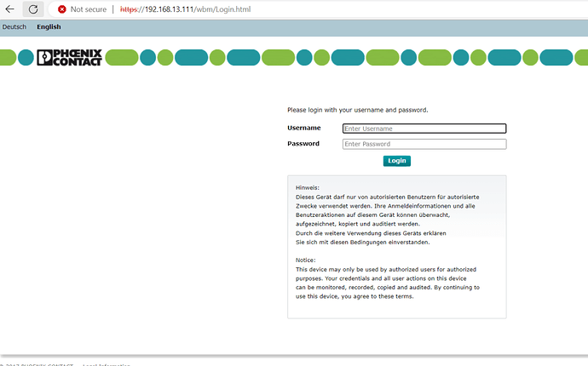Click the crossed-out https in the URL
The image size is (588, 366).
[129, 9]
